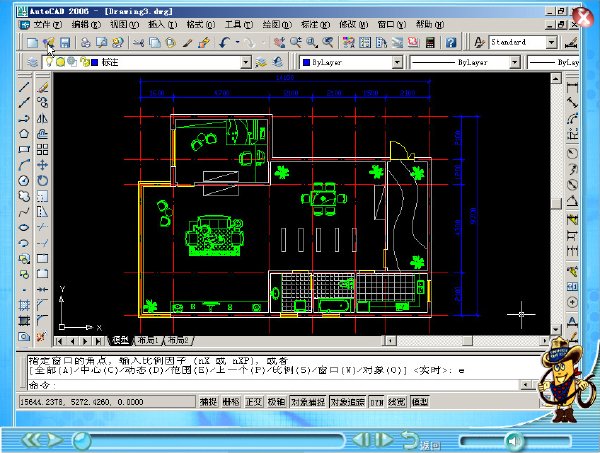This screenshot has width=600, height=453.
Task: Click the player's volume slider speaker knob
Action: click(x=514, y=442)
